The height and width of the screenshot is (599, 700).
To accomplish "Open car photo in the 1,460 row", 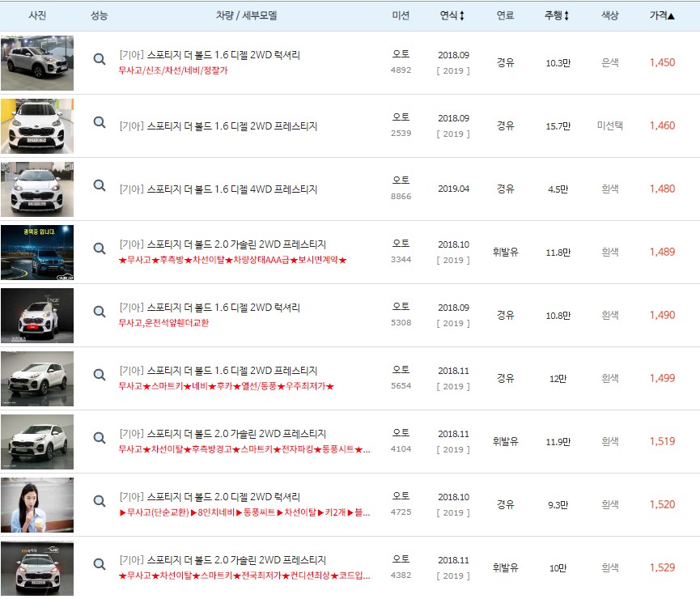I will click(37, 126).
